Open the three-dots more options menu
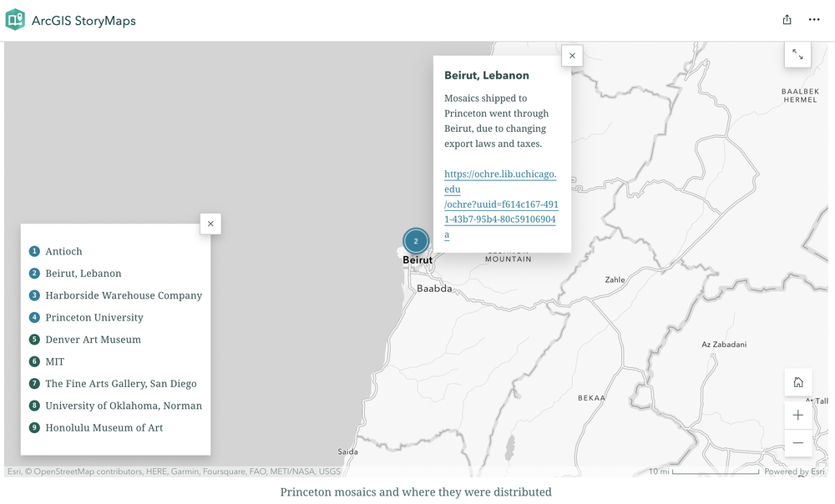 [814, 20]
